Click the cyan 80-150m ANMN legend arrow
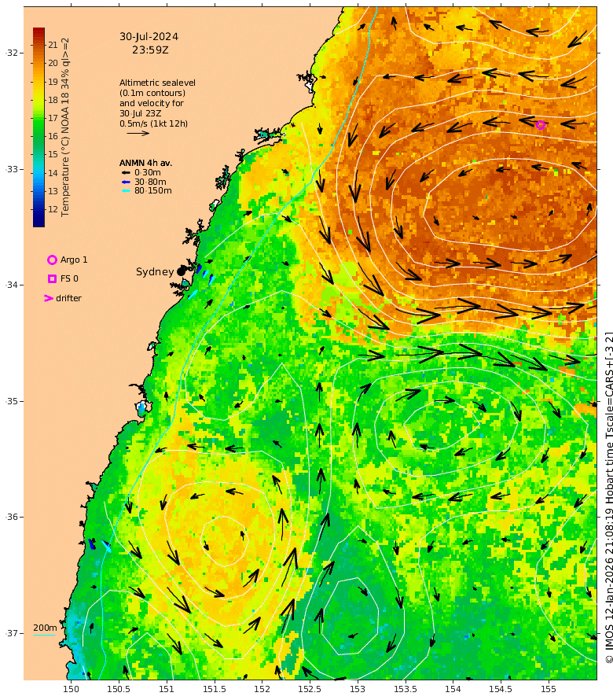 [x=126, y=190]
